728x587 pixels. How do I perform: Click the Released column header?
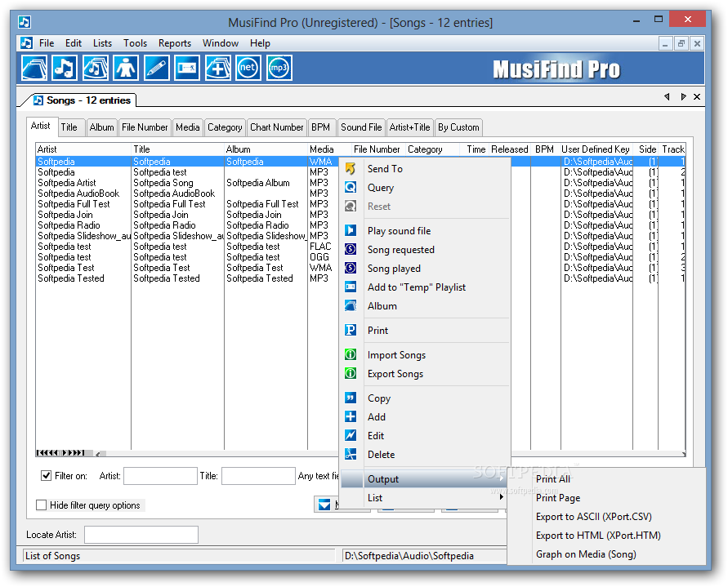point(509,149)
